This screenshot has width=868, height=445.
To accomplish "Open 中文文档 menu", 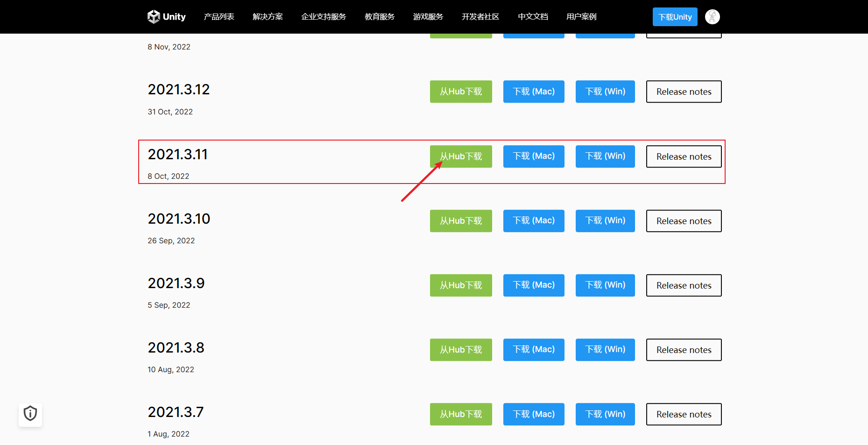I will (533, 17).
